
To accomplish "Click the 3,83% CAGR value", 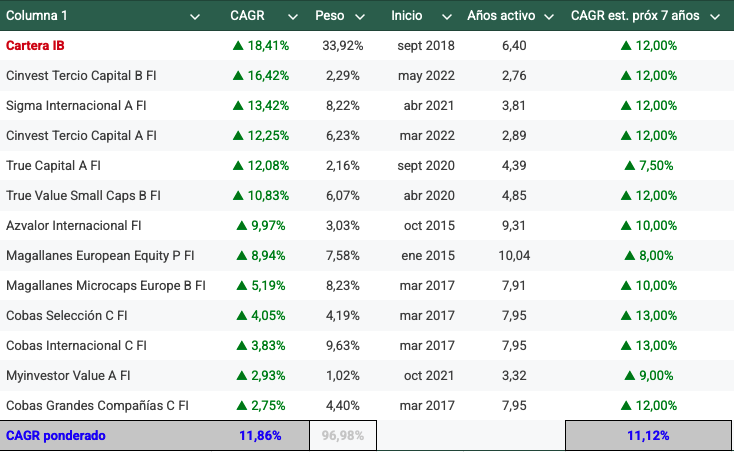I will [x=261, y=345].
